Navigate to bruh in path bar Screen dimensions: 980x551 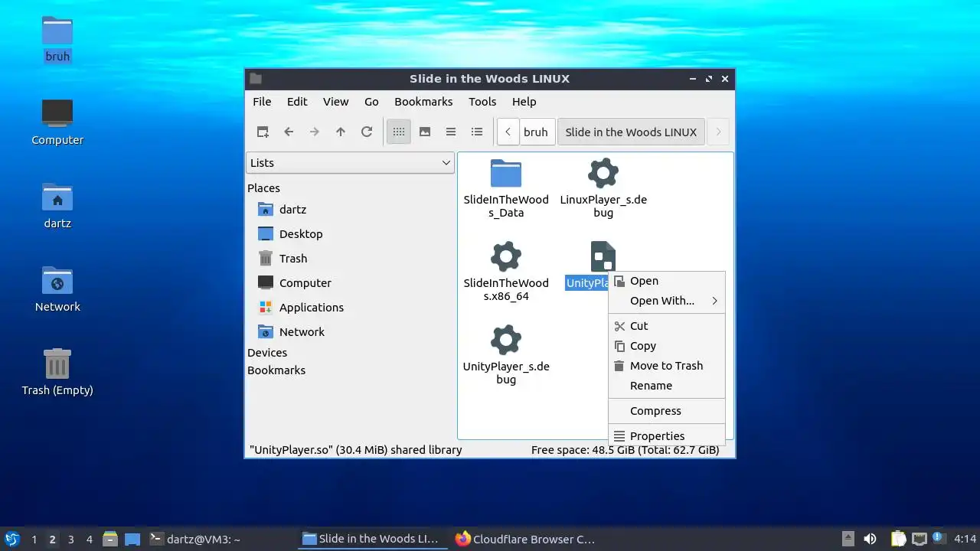pos(536,132)
